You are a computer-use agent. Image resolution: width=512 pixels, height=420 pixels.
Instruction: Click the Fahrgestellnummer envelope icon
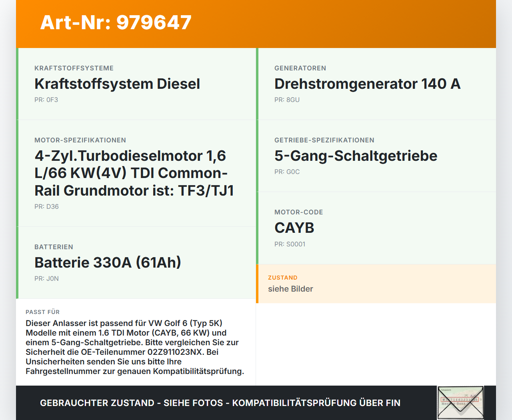pyautogui.click(x=460, y=402)
